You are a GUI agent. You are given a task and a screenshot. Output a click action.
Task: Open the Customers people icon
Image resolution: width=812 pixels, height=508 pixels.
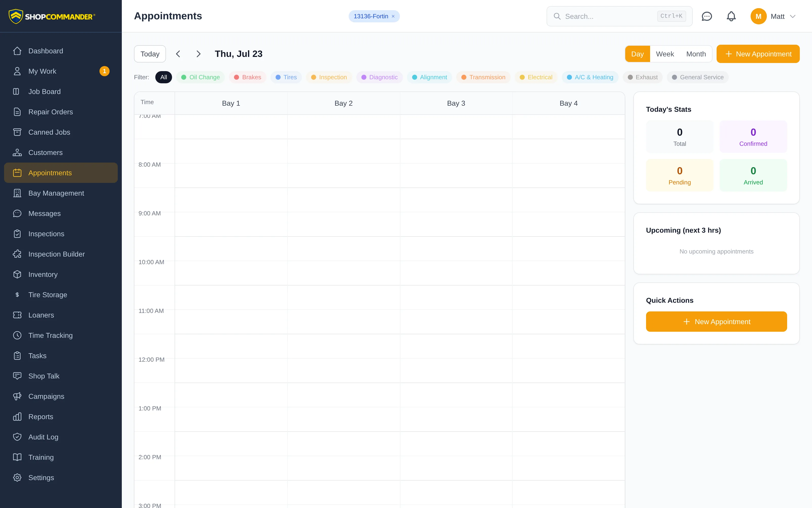coord(17,153)
